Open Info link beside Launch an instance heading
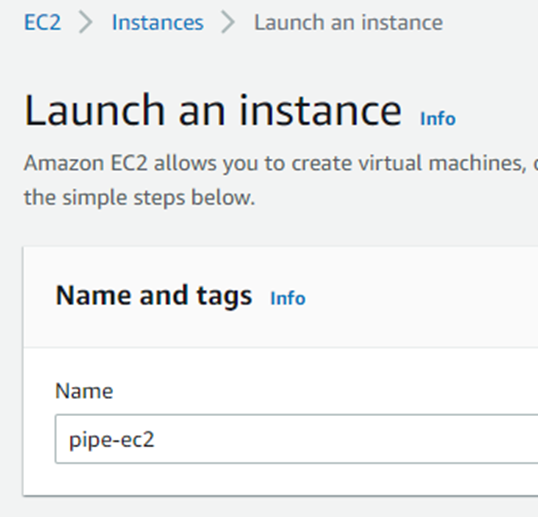 [438, 119]
